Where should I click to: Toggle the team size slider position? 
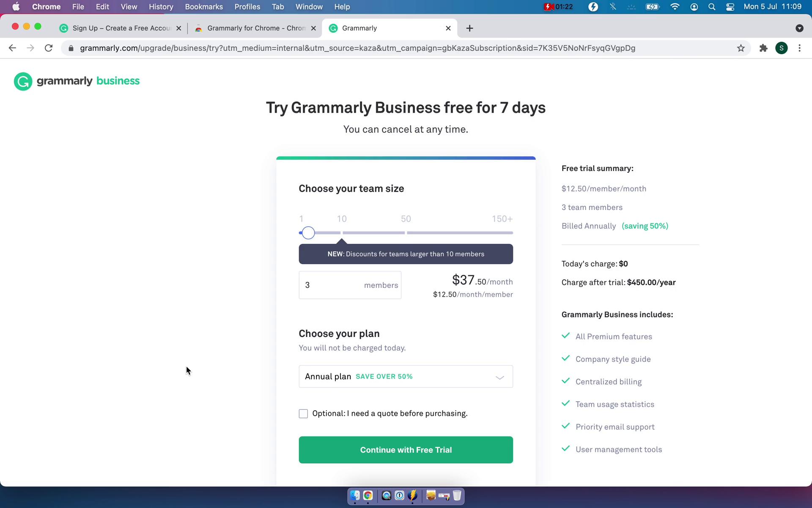(x=307, y=232)
